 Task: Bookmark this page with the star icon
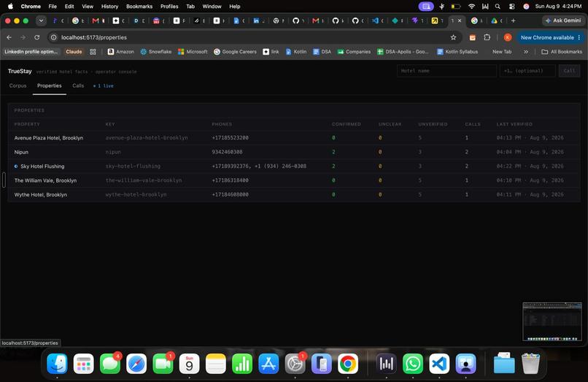[x=453, y=37]
